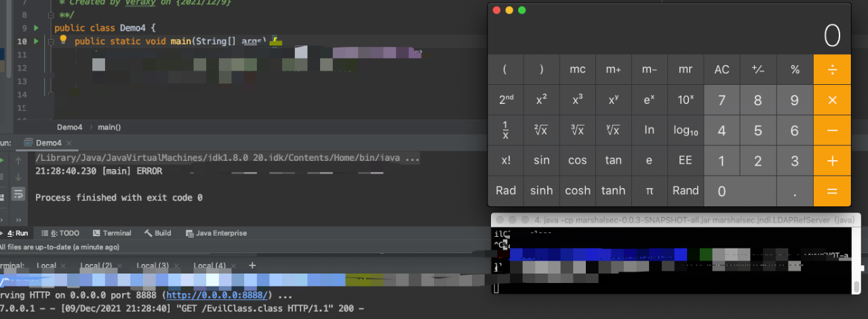868x319 pixels.
Task: Click the up arrow in Run console
Action: click(19, 161)
